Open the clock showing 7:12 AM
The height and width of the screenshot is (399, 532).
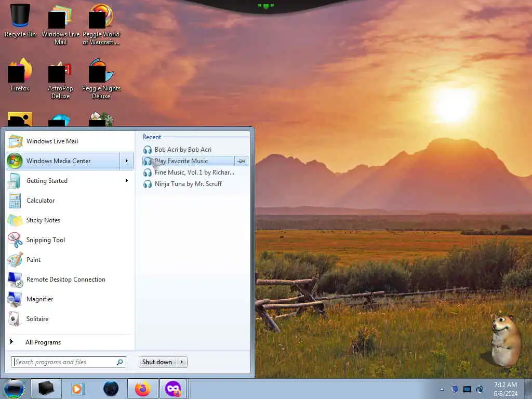coord(505,389)
